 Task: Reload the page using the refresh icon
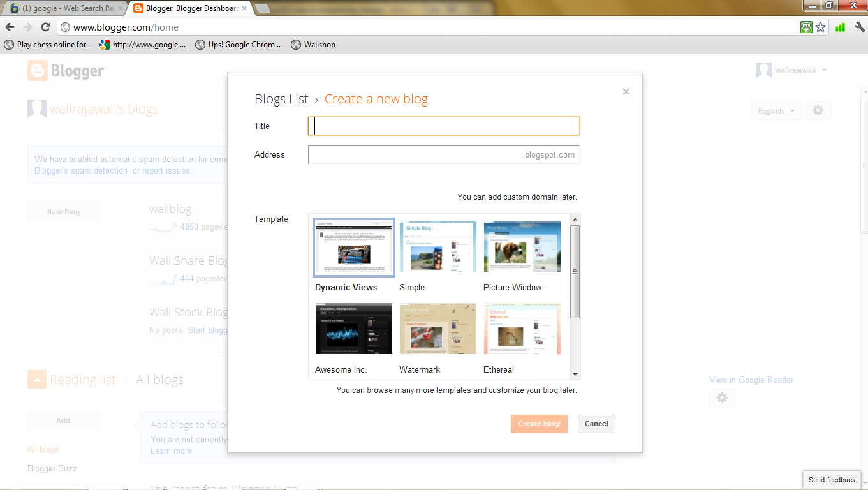tap(45, 27)
